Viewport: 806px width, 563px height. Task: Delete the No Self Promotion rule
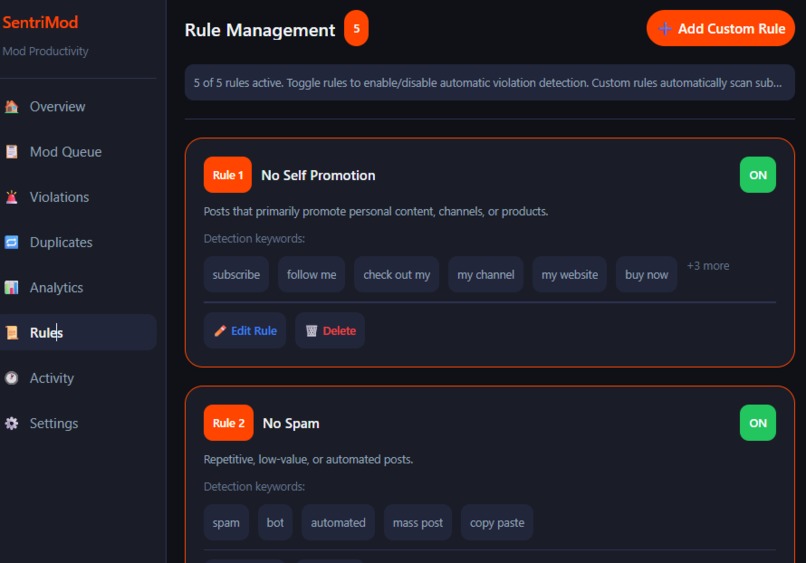coord(330,331)
